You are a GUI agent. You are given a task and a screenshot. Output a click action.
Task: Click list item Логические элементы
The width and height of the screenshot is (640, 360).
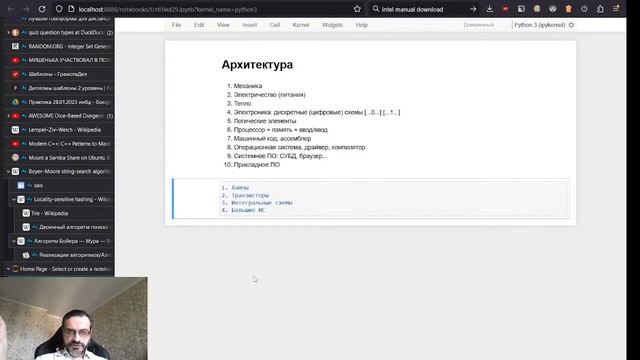tap(265, 121)
